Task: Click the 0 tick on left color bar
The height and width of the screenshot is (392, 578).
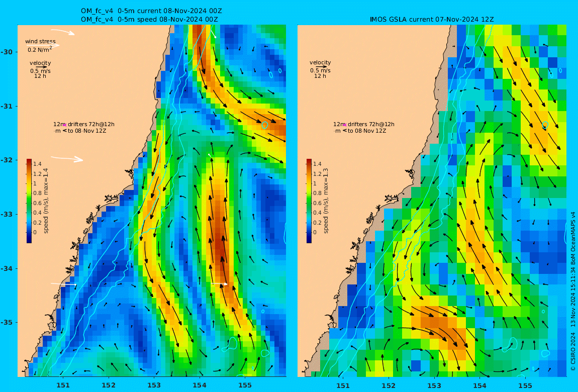Action: coord(35,232)
